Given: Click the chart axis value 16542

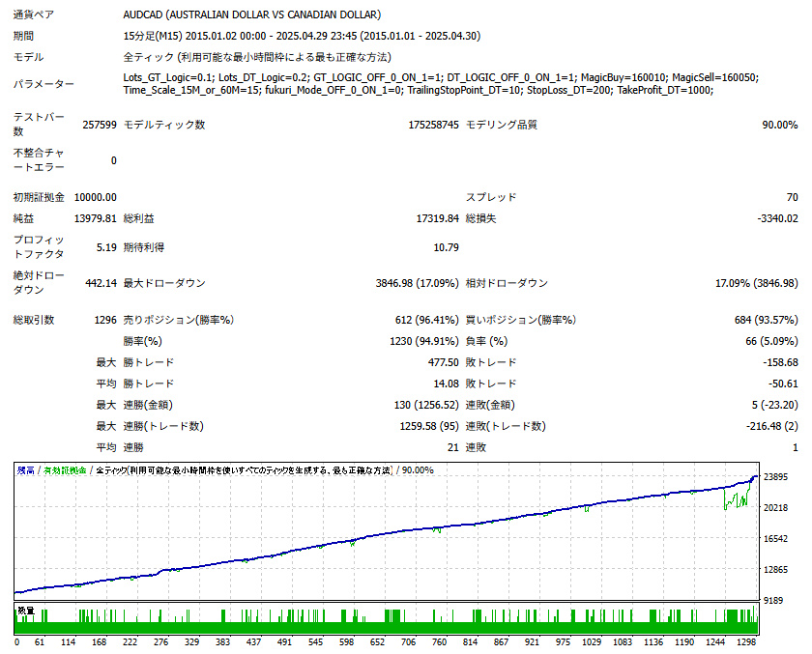Looking at the screenshot, I should pos(775,539).
